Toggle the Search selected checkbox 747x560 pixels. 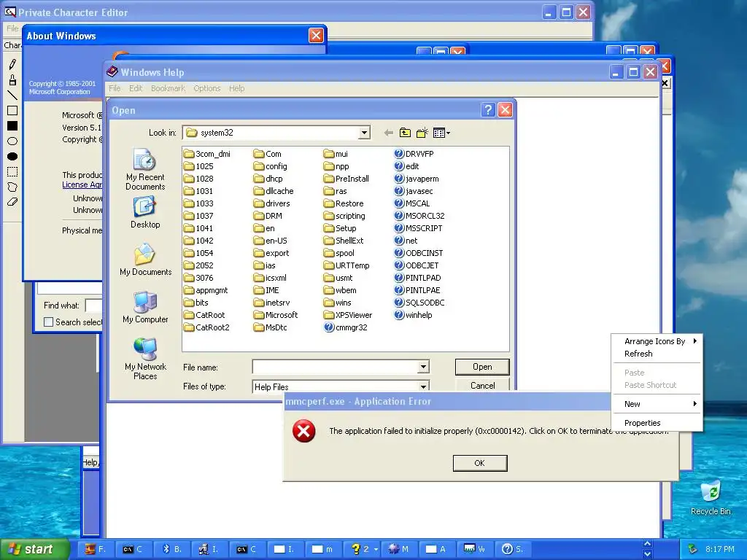click(x=48, y=322)
